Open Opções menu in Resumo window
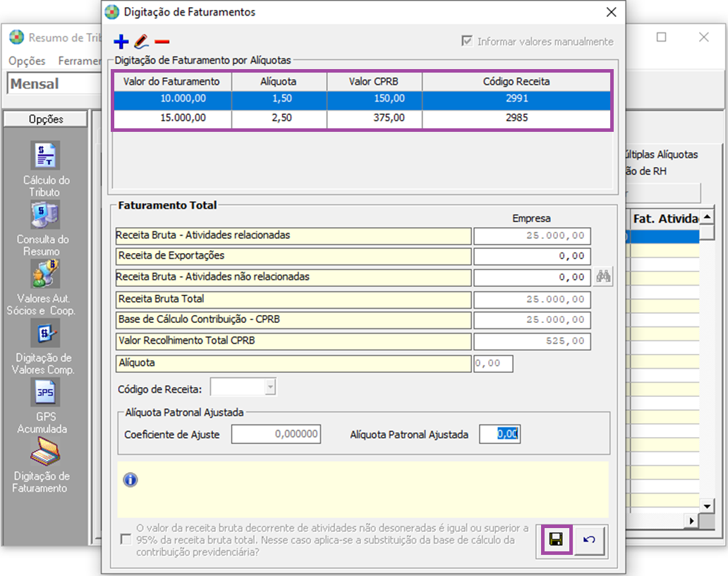Viewport: 728px width, 576px height. tap(27, 61)
